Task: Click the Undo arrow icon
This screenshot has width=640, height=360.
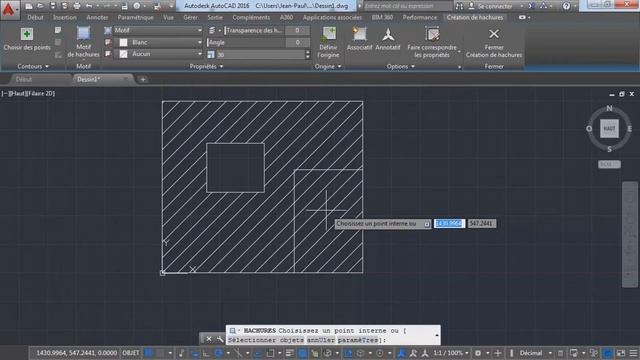Action: pos(89,6)
